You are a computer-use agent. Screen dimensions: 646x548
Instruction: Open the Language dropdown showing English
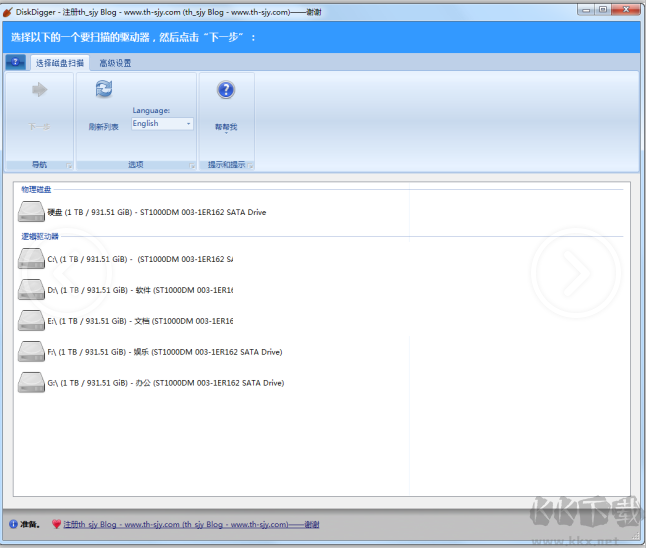click(162, 124)
